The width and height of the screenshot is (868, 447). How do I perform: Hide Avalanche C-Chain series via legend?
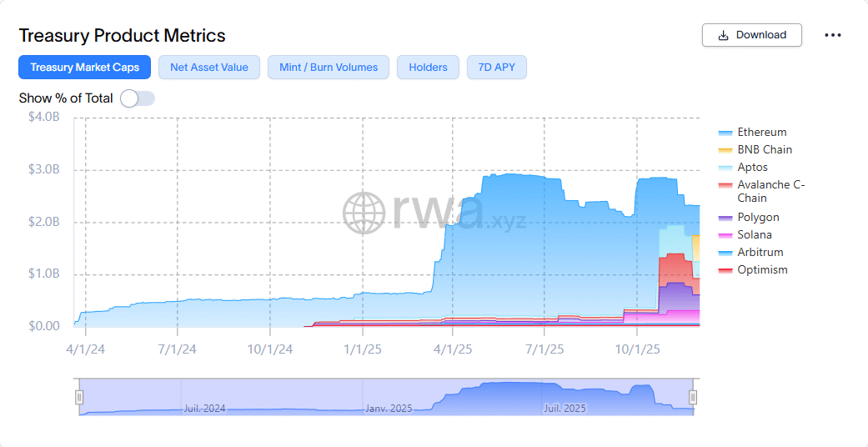[725, 185]
